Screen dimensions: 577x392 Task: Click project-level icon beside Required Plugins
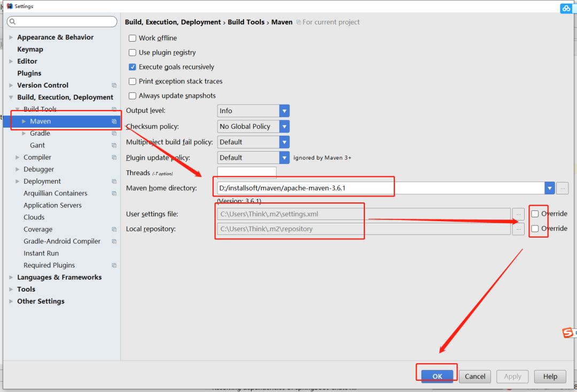(114, 265)
